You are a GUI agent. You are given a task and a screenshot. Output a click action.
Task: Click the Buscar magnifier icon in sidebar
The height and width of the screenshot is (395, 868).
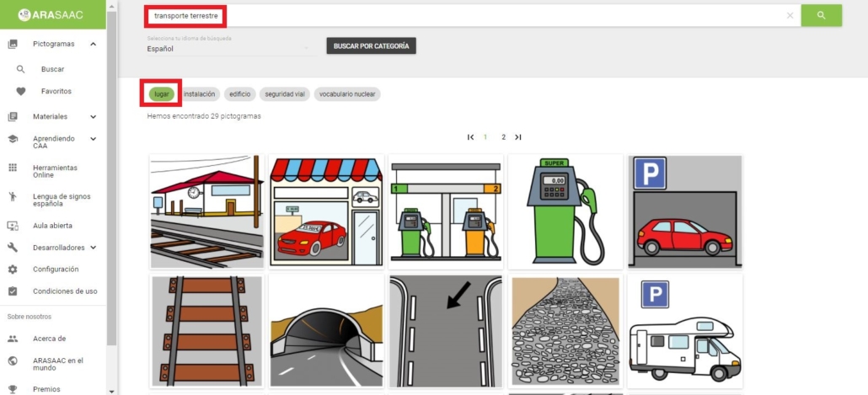20,69
